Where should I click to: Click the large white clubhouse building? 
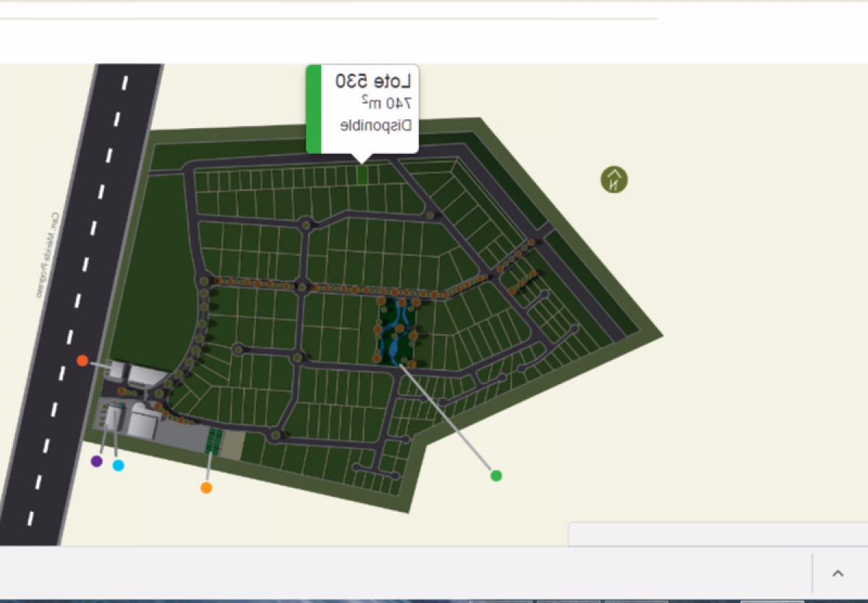coord(141,423)
